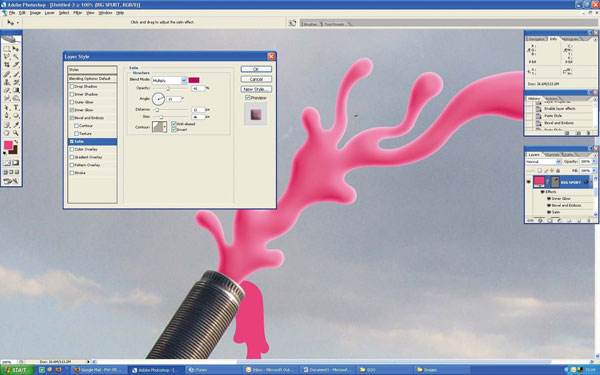Screen dimensions: 600x375
Task: Select Blending Options: Default
Action: (x=92, y=78)
